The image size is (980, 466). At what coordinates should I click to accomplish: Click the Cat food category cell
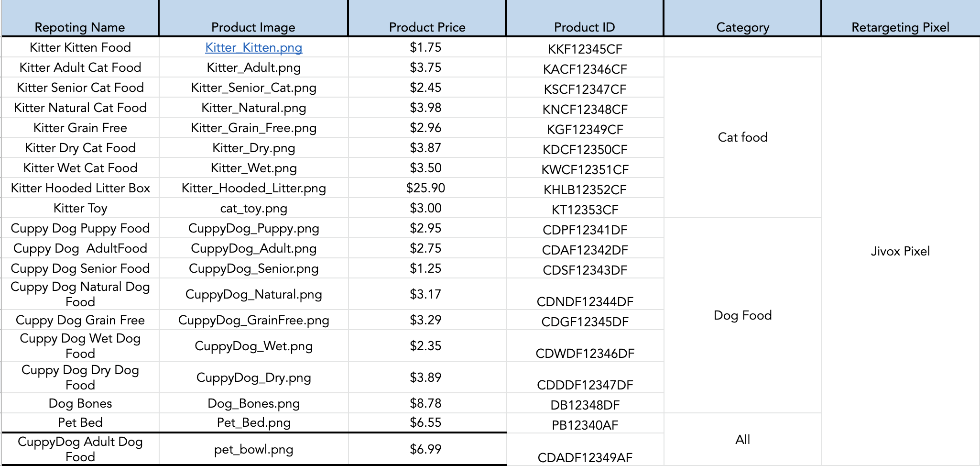tap(742, 137)
